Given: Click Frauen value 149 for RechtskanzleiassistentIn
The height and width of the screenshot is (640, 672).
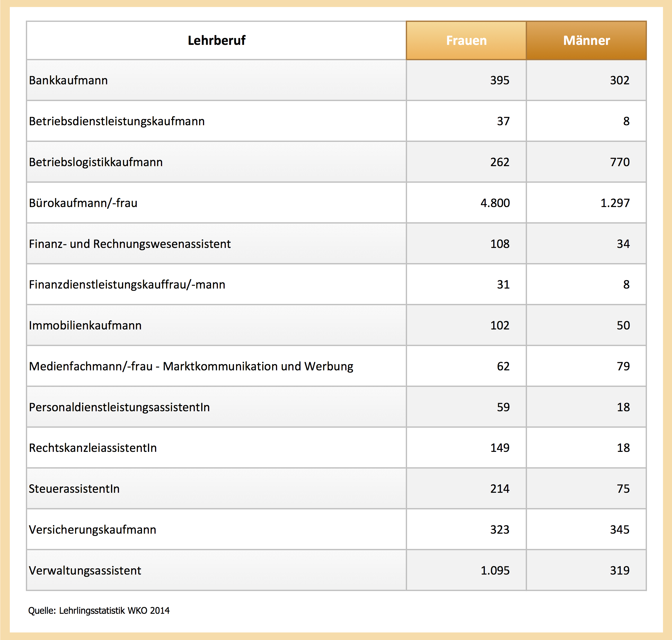Looking at the screenshot, I should click(x=499, y=448).
